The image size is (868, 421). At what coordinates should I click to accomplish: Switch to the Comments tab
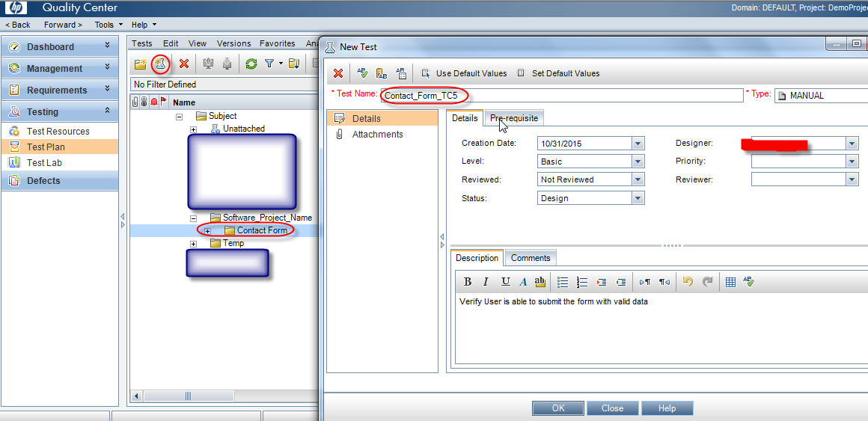(x=531, y=258)
